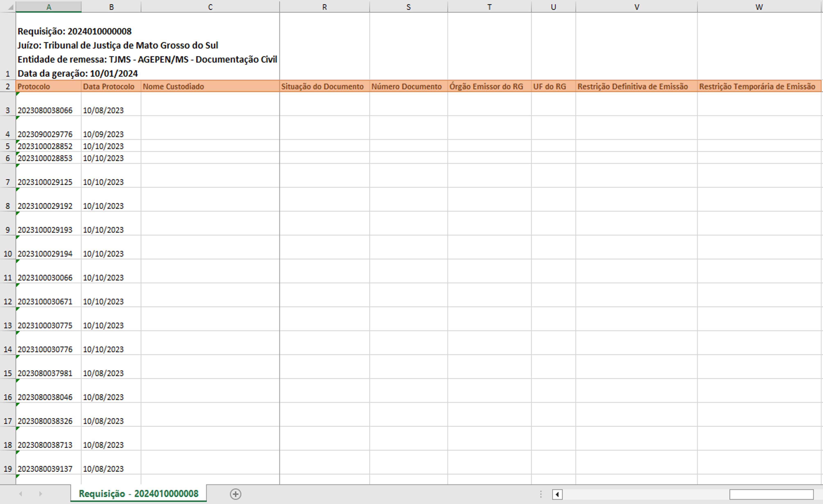Click the select-all corner triangle
This screenshot has height=504, width=823.
[x=10, y=7]
